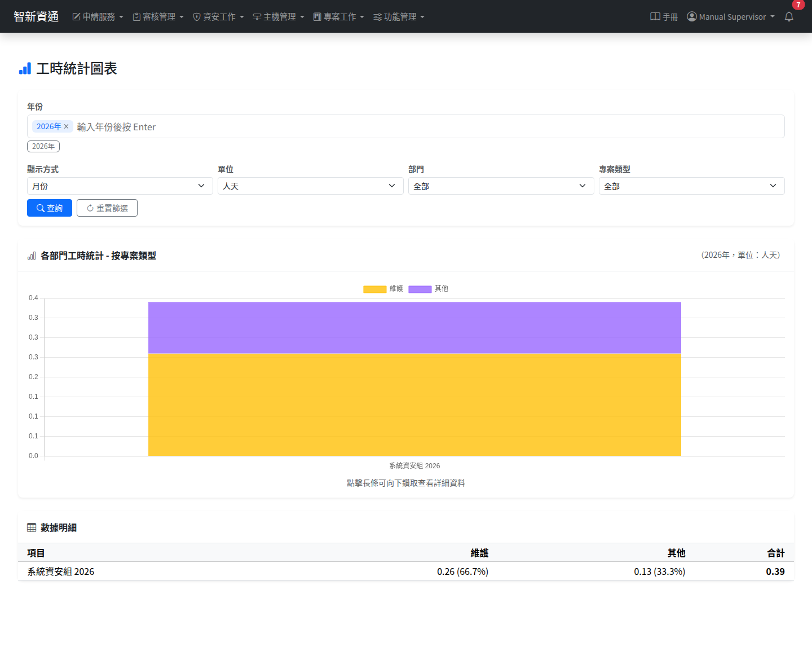This screenshot has width=812, height=655.
Task: Click the 專案工作 kanban icon
Action: (x=317, y=17)
